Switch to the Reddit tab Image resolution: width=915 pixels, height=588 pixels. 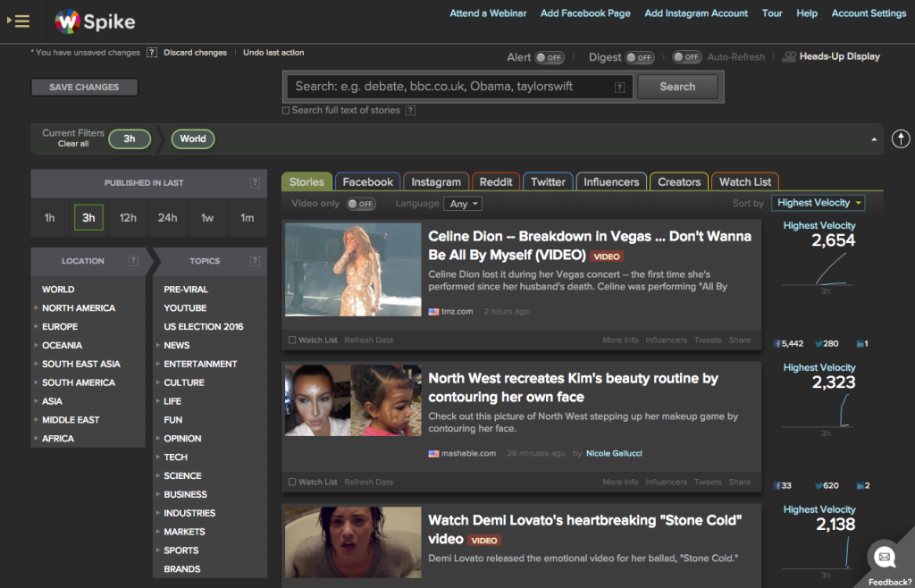495,181
